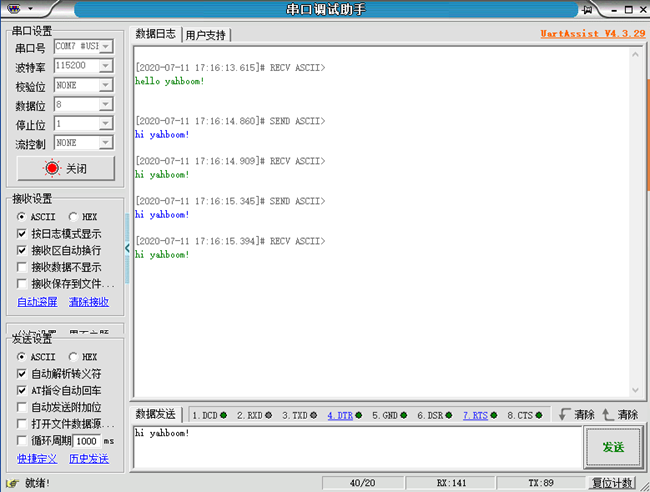This screenshot has width=650, height=492.
Task: Click log scrollbar up arrow
Action: [x=635, y=54]
